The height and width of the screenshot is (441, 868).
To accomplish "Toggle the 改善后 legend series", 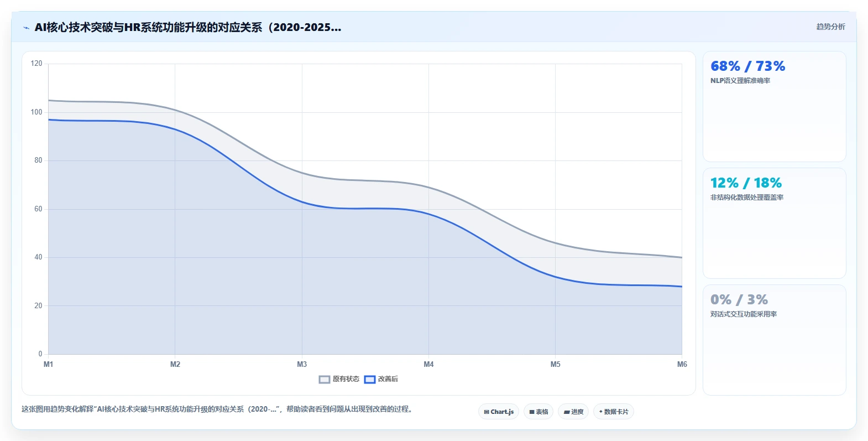I will pos(381,379).
